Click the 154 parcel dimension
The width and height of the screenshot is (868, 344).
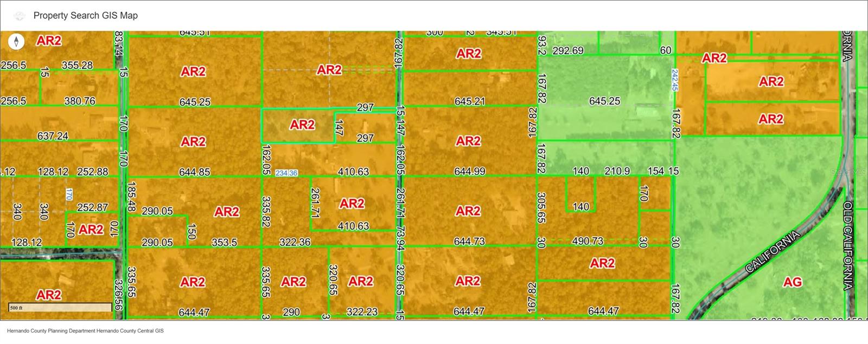pyautogui.click(x=656, y=171)
